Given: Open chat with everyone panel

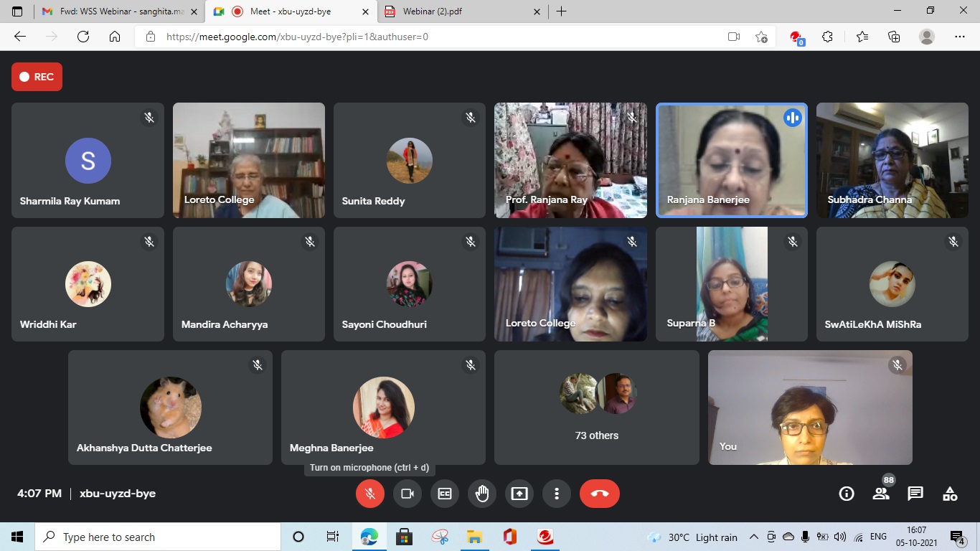Looking at the screenshot, I should click(x=915, y=494).
